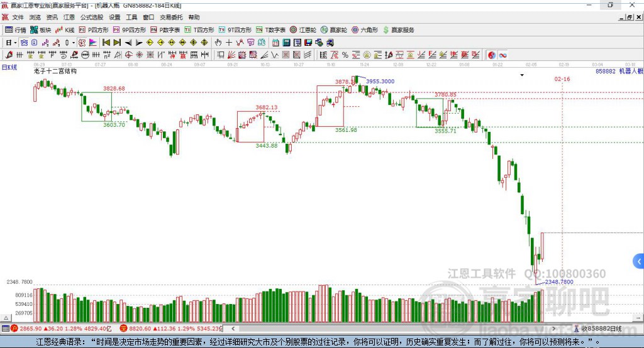
Task: Open the 帮助 menu
Action: 194,17
